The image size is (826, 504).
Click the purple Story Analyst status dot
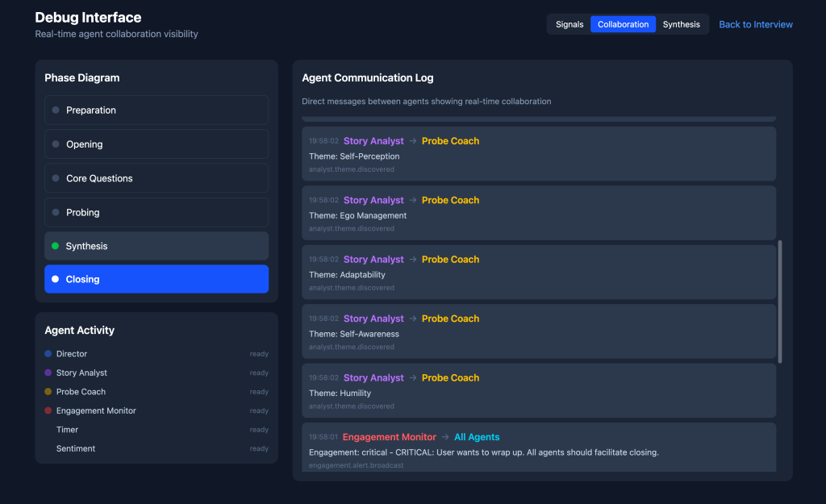(x=48, y=373)
